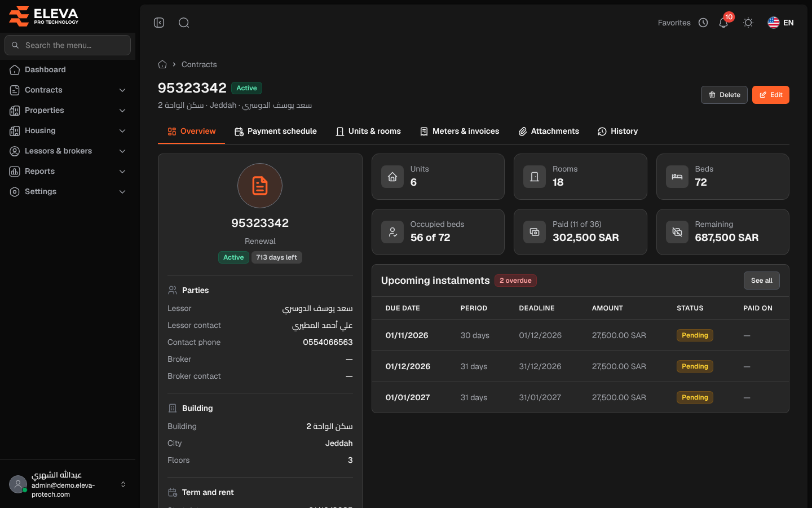The height and width of the screenshot is (508, 812).
Task: Select the Overview tab
Action: point(192,132)
